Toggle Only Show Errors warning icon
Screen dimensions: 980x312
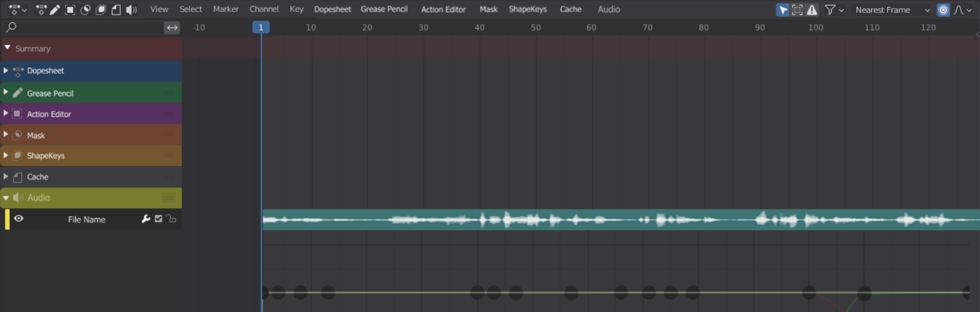pos(812,10)
